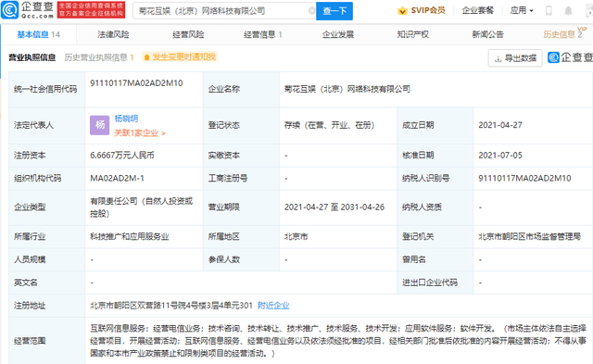Viewport: 593px width, 364px height.
Task: Open the notifications bell icon
Action: pos(568,10)
